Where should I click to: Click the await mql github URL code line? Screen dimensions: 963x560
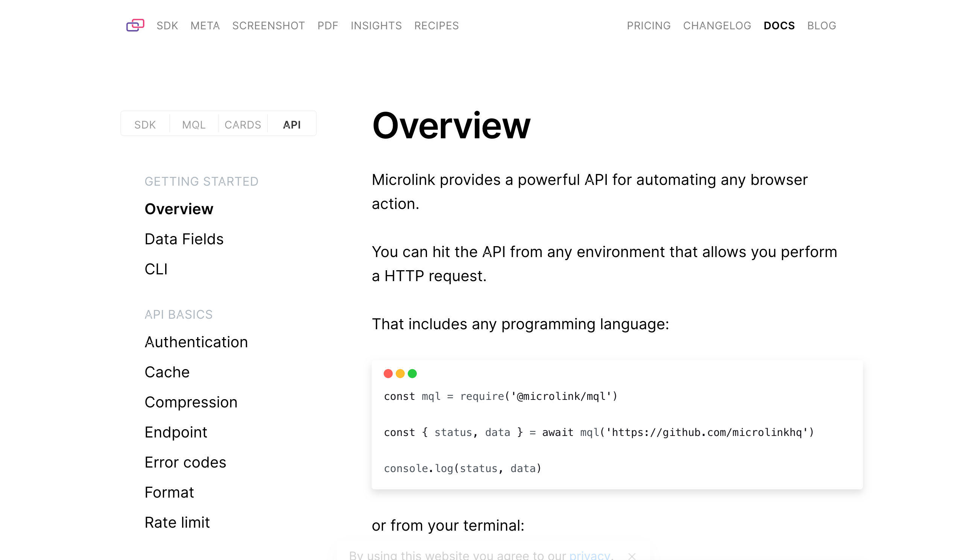(x=599, y=433)
